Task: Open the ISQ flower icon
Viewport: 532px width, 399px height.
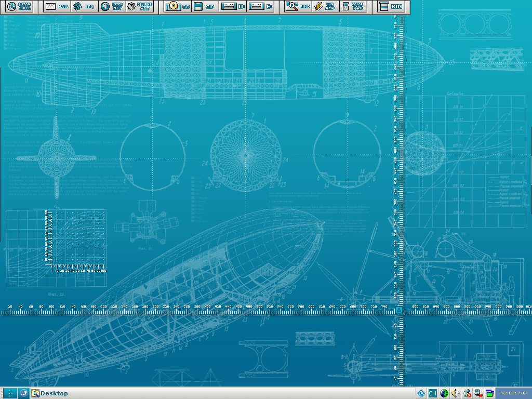Action: [x=84, y=7]
